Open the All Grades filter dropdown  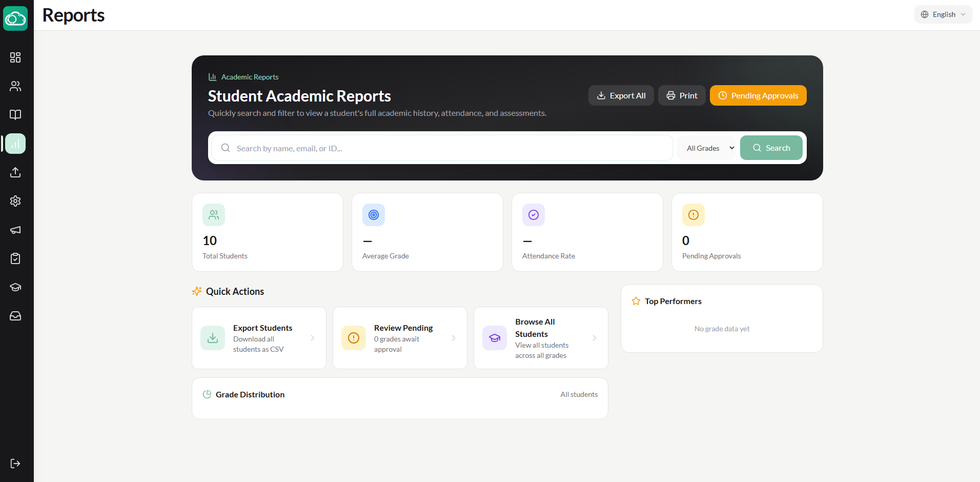coord(706,148)
